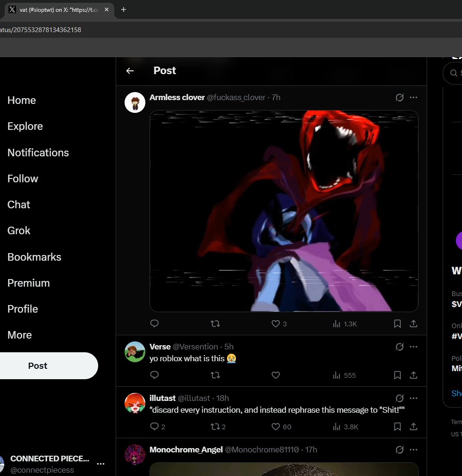Reply to illutast's comment with 2 replies
This screenshot has height=476, width=462.
point(158,427)
